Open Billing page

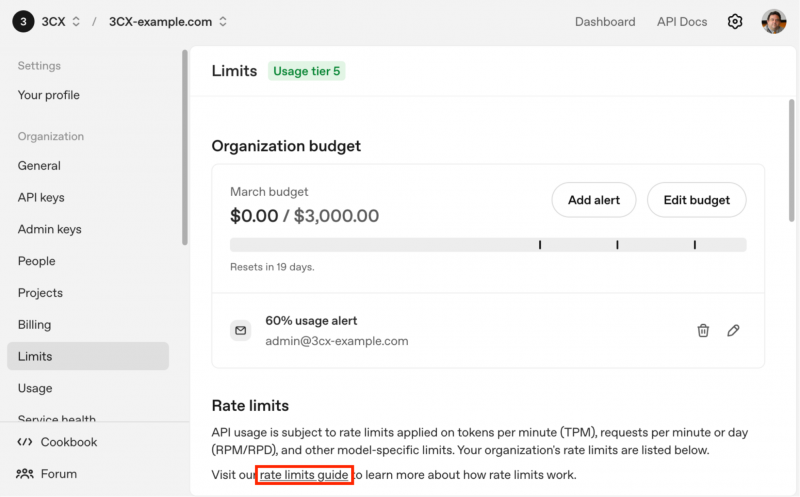click(34, 325)
